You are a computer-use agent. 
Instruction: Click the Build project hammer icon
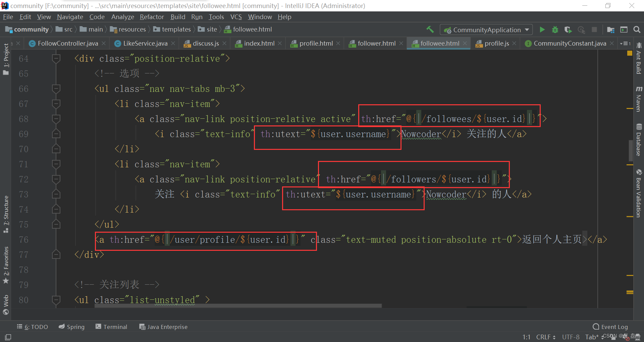tap(430, 30)
